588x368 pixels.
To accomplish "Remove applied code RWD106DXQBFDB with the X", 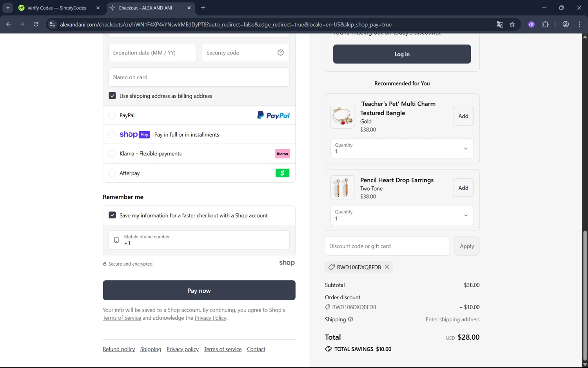I will click(x=387, y=267).
